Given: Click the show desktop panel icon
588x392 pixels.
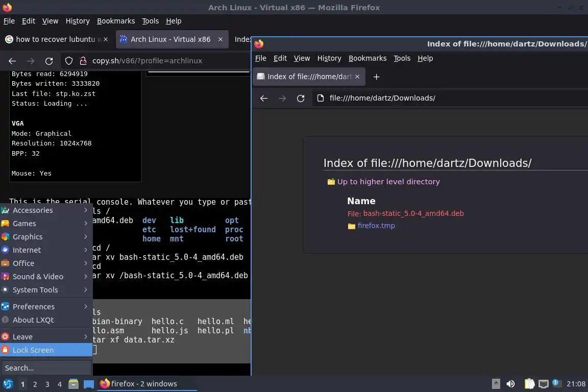Looking at the screenshot, I should coord(89,384).
